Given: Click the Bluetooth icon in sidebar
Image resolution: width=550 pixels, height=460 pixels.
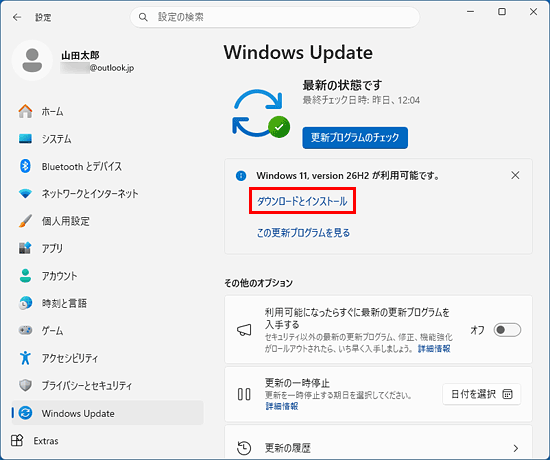Looking at the screenshot, I should click(25, 166).
